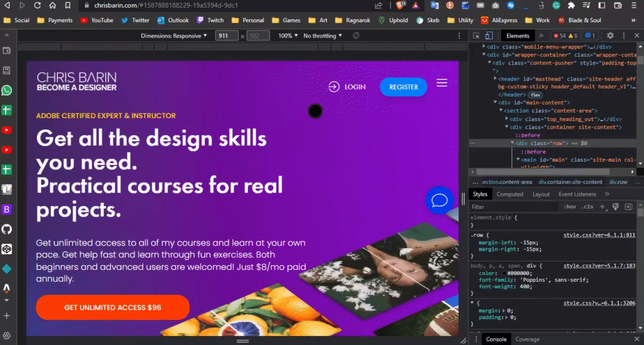Open the Blade & Soul bookmark
The height and width of the screenshot is (345, 644).
(579, 20)
